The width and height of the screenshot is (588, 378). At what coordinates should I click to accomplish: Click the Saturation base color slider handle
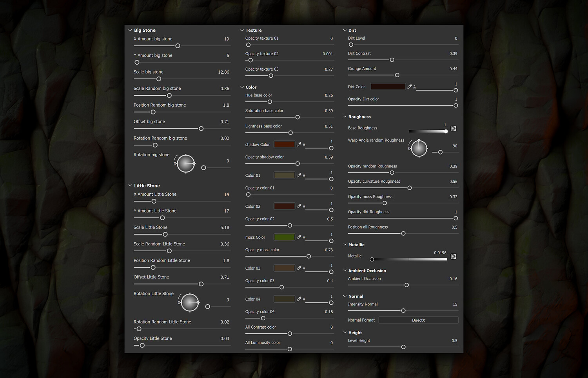pos(298,117)
